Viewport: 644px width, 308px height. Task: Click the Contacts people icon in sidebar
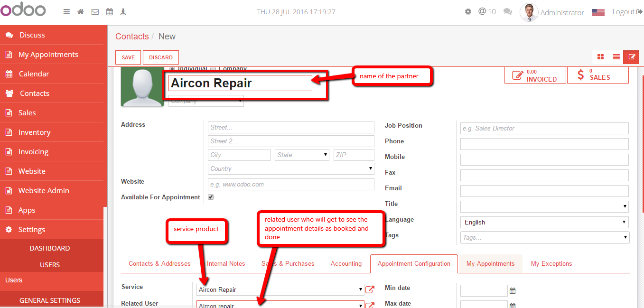coord(9,93)
